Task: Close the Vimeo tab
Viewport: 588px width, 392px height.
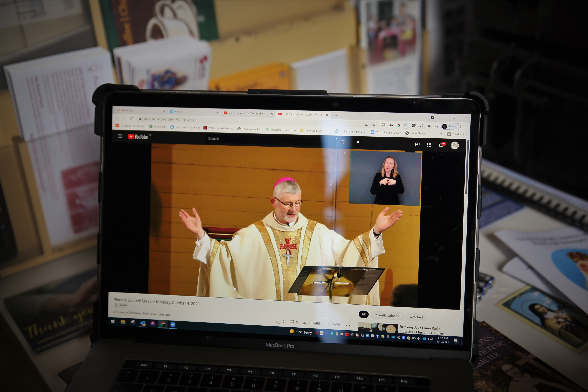Action: point(217,112)
